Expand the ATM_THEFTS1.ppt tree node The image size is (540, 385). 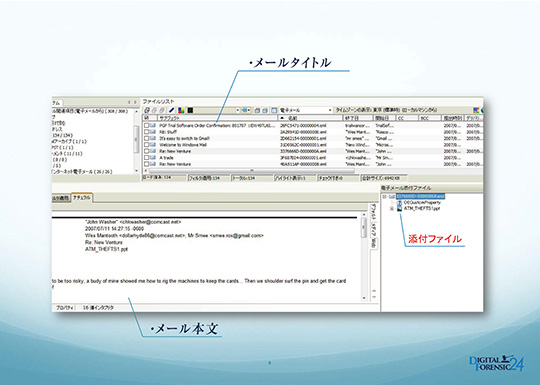(392, 209)
